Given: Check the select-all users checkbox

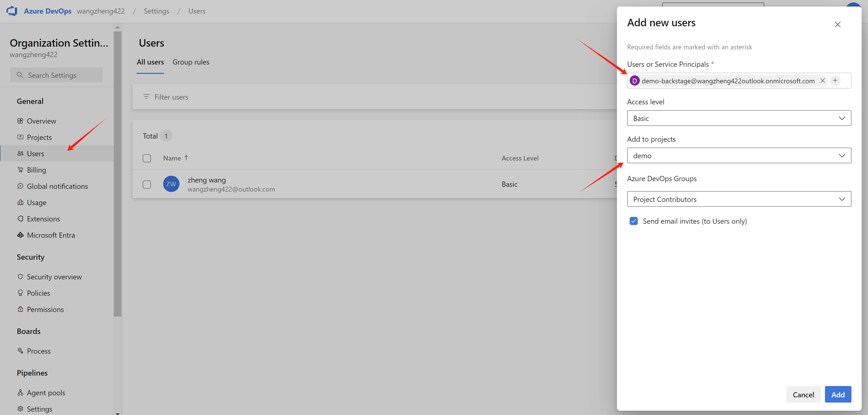Looking at the screenshot, I should (x=147, y=158).
